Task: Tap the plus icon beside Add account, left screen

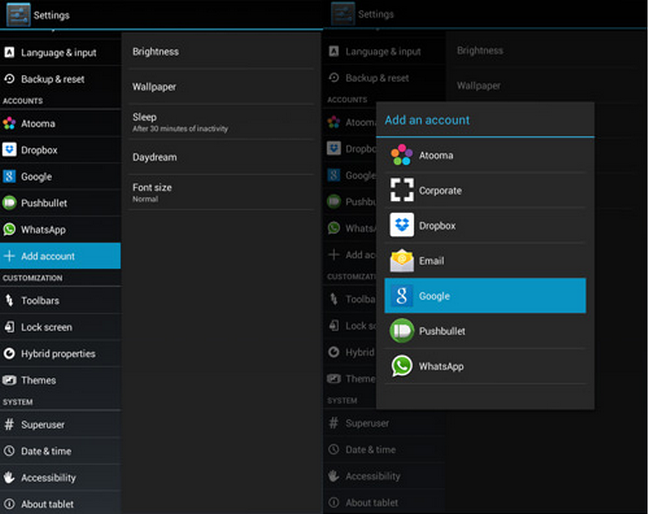Action: [9, 256]
